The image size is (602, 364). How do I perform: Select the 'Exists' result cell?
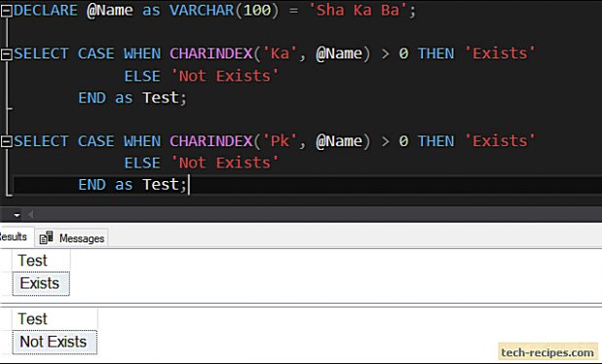pyautogui.click(x=41, y=284)
